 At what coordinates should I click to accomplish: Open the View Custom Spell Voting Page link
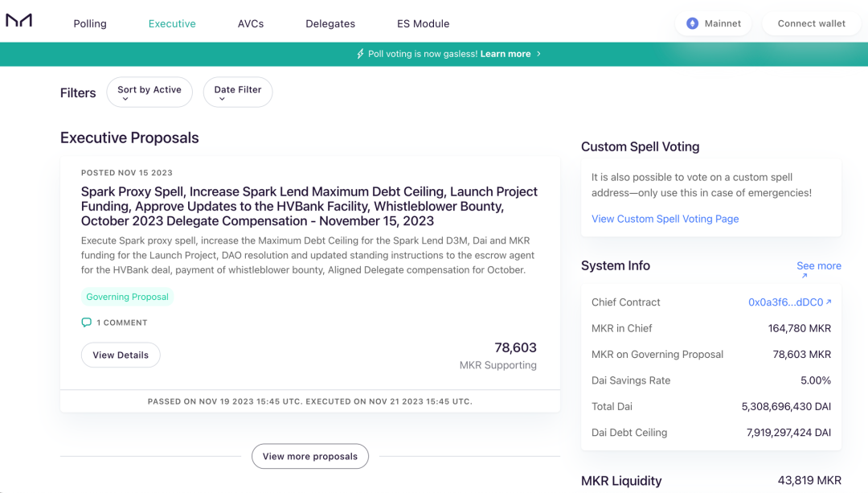click(x=665, y=219)
